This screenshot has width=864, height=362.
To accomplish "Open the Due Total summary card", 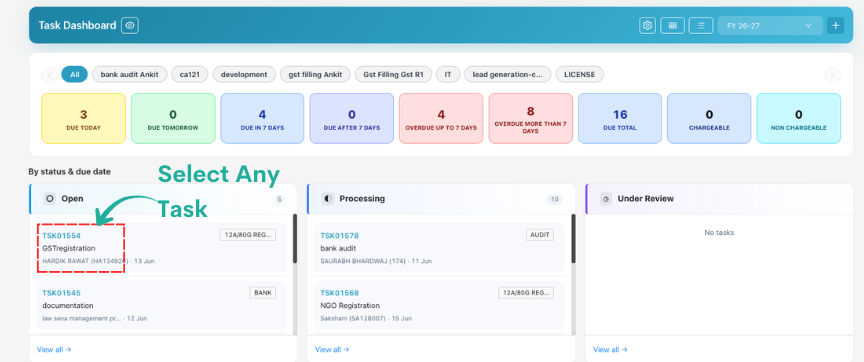I will pyautogui.click(x=620, y=118).
